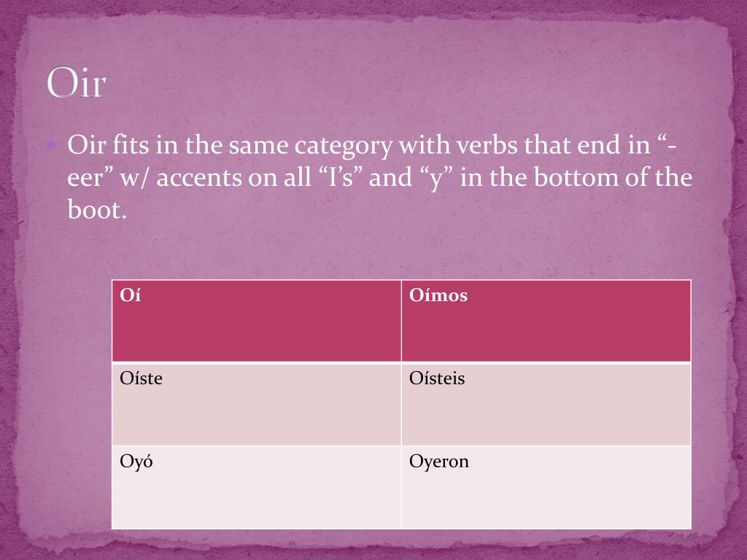The height and width of the screenshot is (560, 747).
Task: Select the table cell "Oí"
Action: 256,321
